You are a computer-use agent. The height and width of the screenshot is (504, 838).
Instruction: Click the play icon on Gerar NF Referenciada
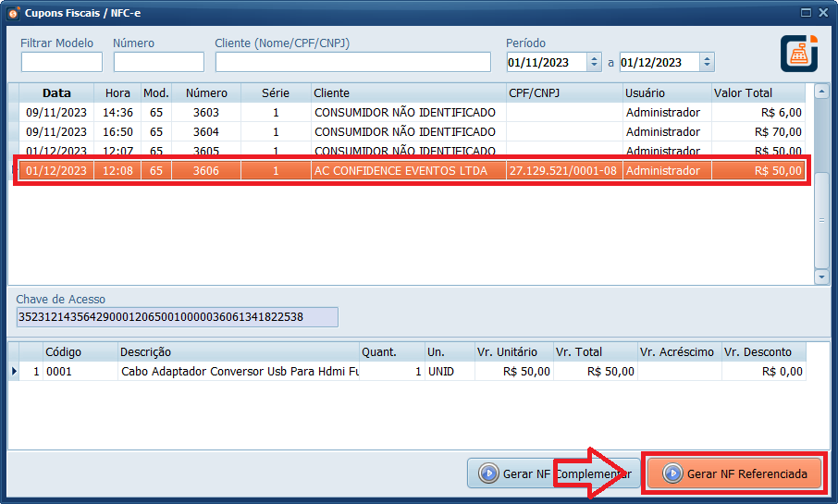(672, 473)
